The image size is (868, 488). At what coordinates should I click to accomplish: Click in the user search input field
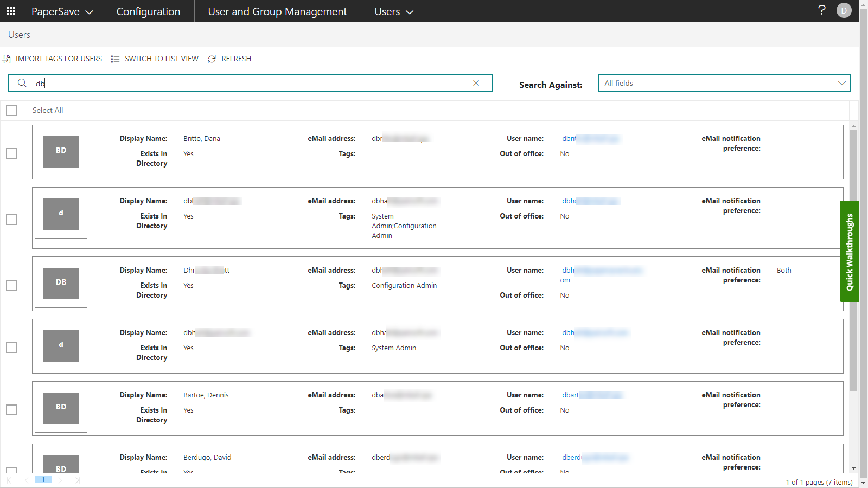(250, 83)
